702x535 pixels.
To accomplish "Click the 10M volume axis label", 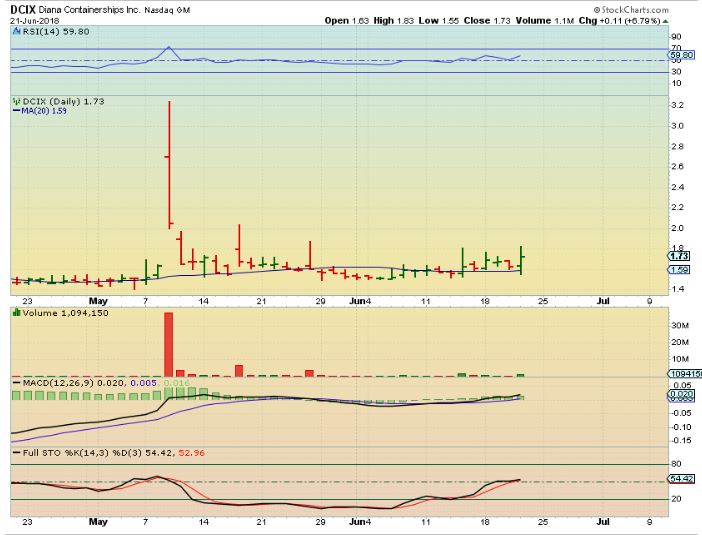I will point(680,359).
